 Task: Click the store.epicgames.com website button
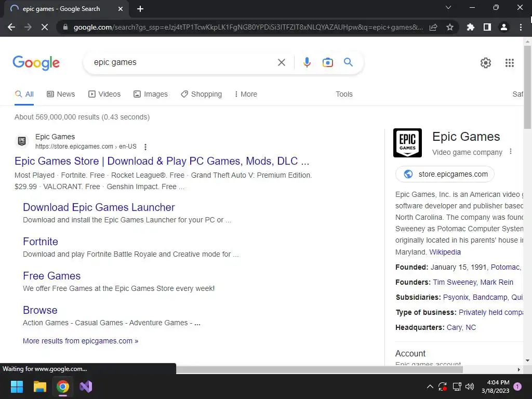(x=445, y=174)
